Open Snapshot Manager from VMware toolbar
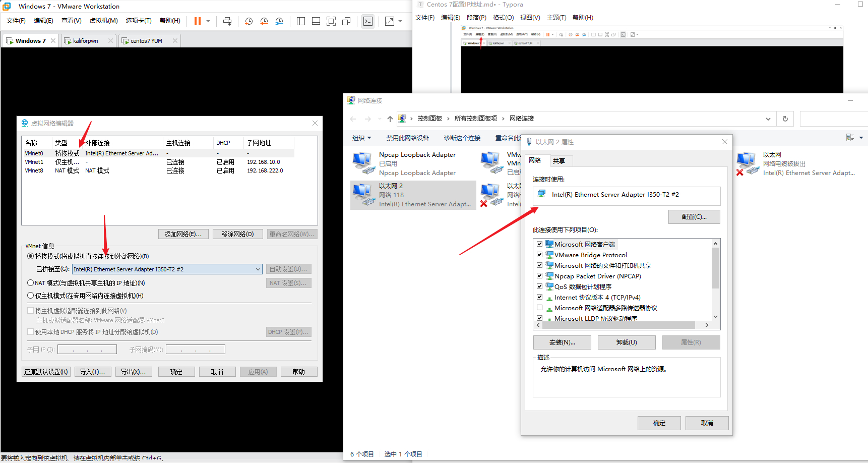This screenshot has height=463, width=868. [279, 21]
